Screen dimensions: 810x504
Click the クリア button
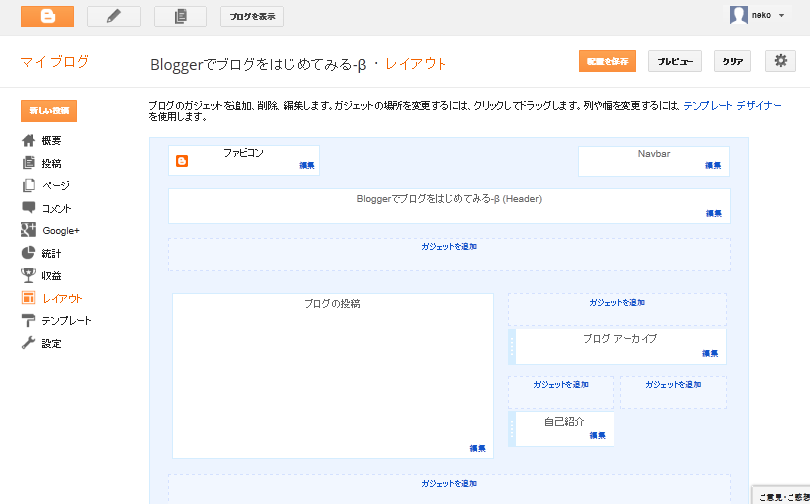[733, 61]
